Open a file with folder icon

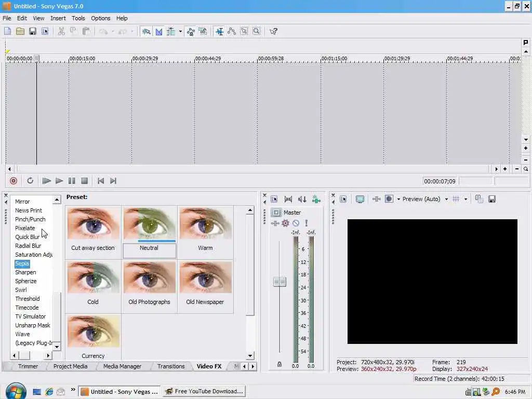(20, 31)
